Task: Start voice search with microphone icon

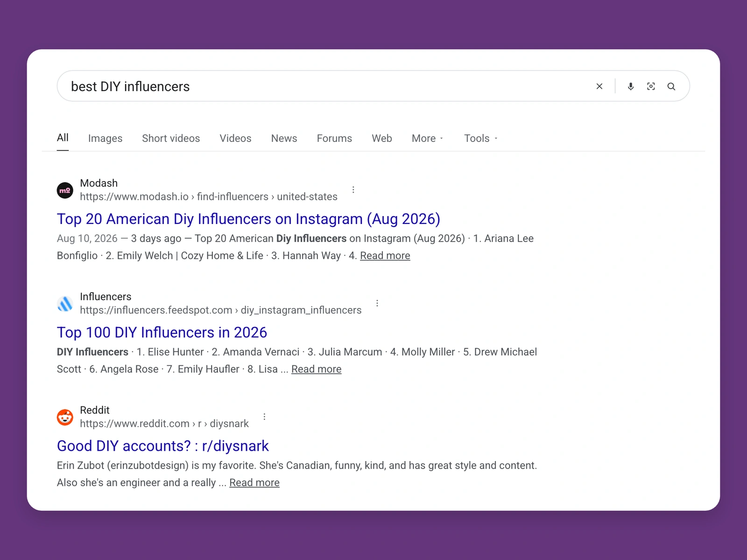Action: tap(631, 86)
